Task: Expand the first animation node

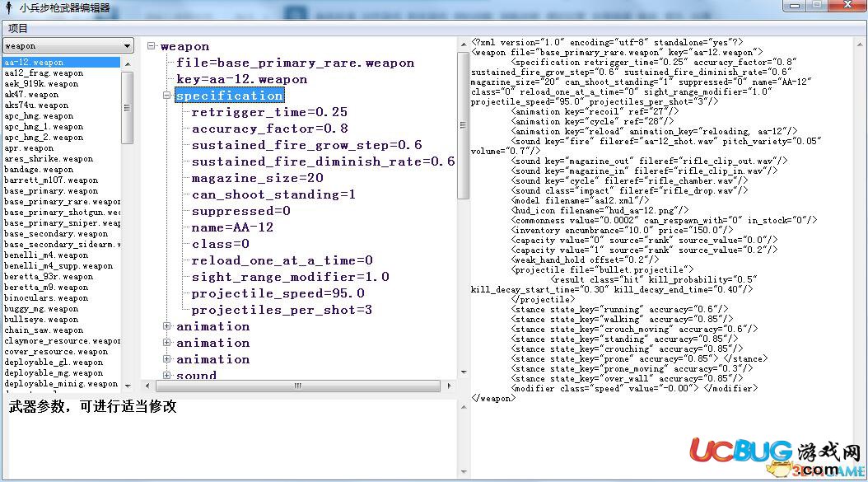Action: tap(166, 326)
